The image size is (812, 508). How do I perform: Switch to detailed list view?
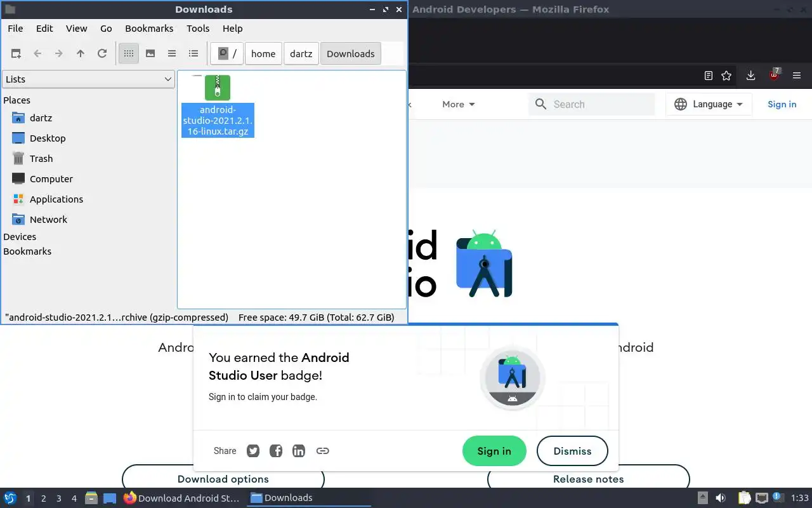pos(193,54)
